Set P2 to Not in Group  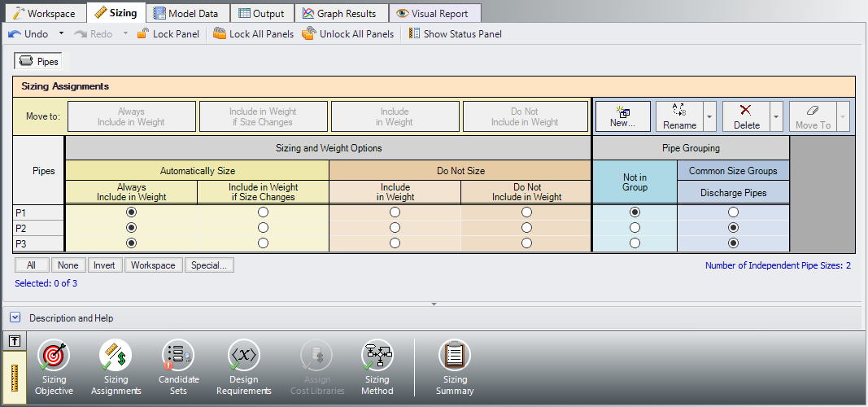coord(635,228)
